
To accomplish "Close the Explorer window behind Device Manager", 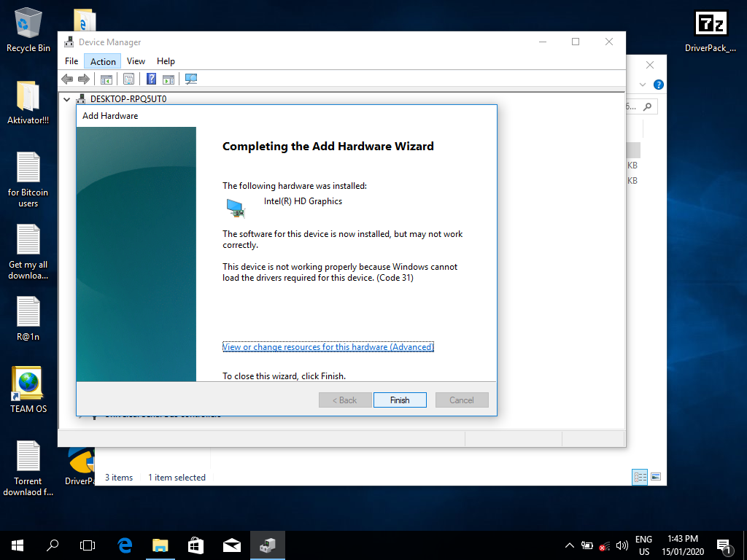I will click(650, 65).
